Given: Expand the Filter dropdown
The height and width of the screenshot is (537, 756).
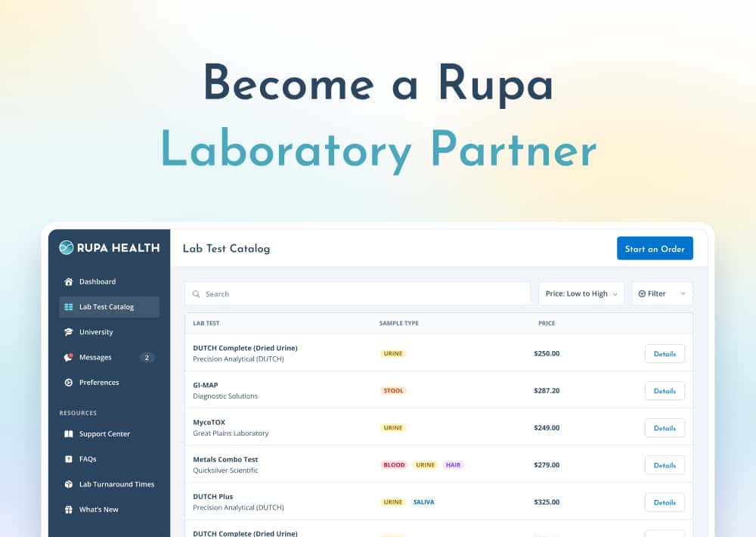Looking at the screenshot, I should coord(661,293).
